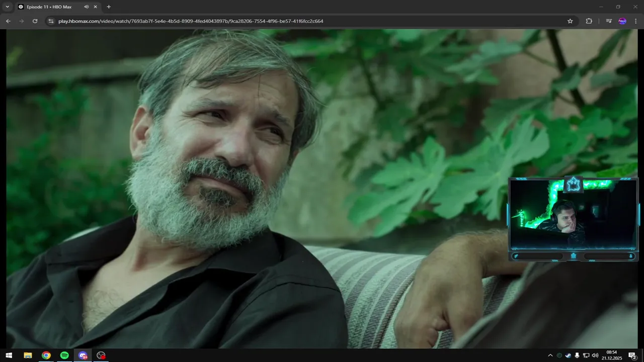
Task: Go forward to next page
Action: coord(22,21)
